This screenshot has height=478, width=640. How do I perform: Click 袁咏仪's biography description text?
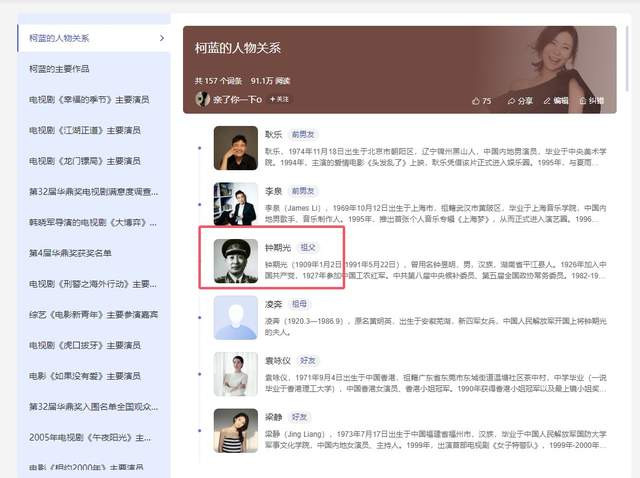tap(436, 383)
